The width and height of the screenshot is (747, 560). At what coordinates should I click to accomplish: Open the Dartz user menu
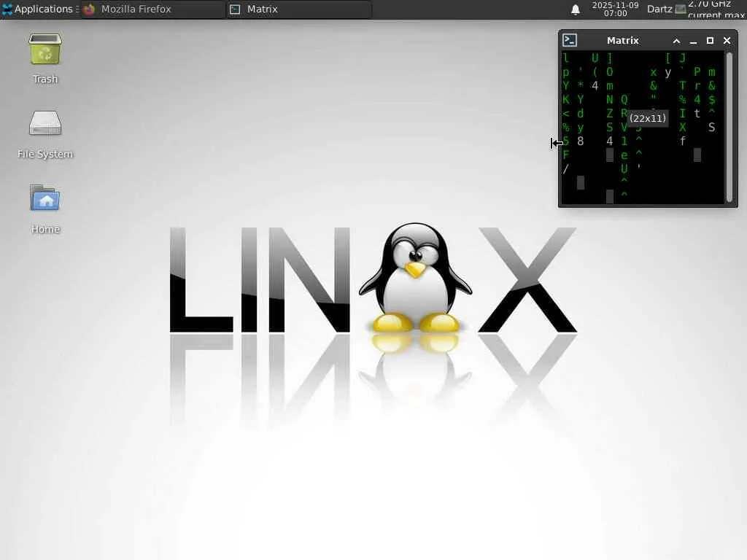659,9
